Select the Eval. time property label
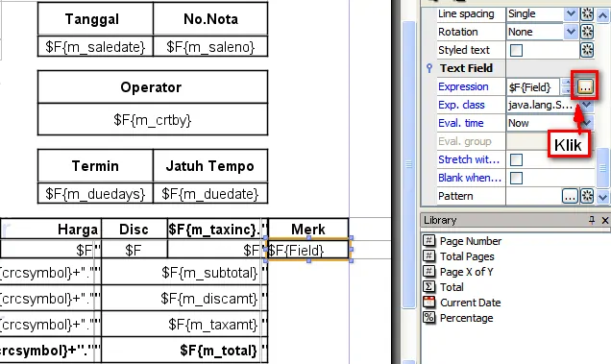The width and height of the screenshot is (611, 364). (x=460, y=123)
